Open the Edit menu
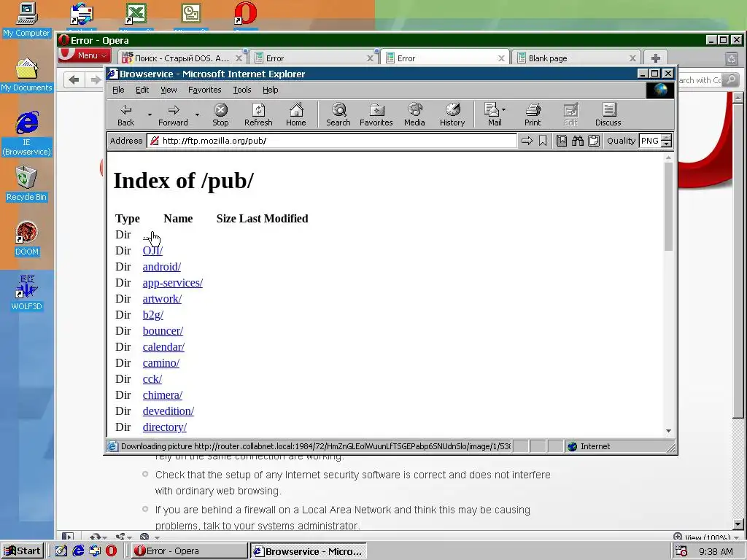The image size is (747, 560). tap(142, 90)
